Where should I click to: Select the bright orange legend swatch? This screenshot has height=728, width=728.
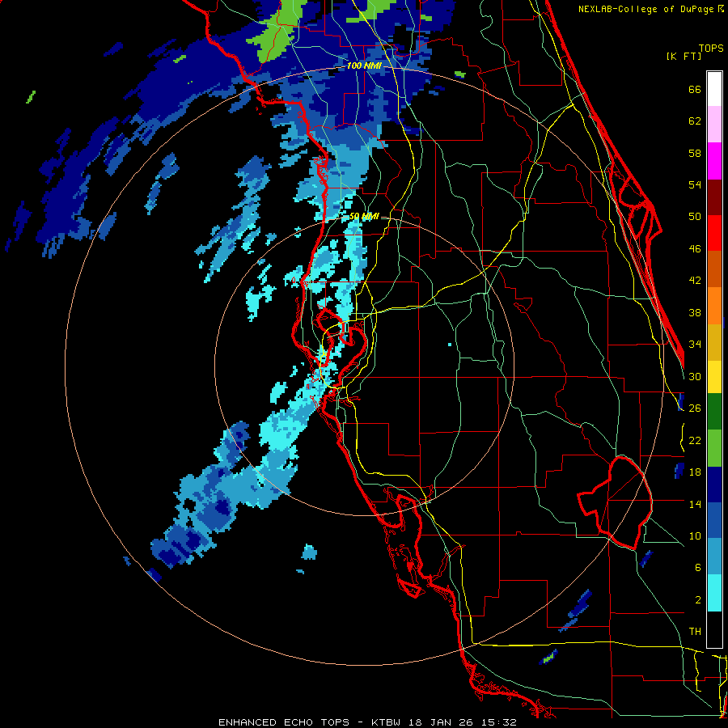click(714, 306)
